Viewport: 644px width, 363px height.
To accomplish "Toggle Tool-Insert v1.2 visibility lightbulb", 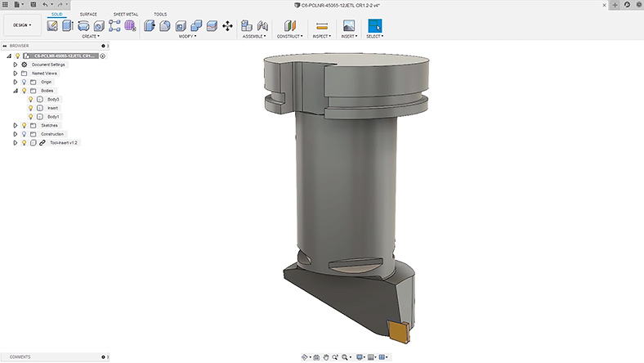I will [25, 142].
